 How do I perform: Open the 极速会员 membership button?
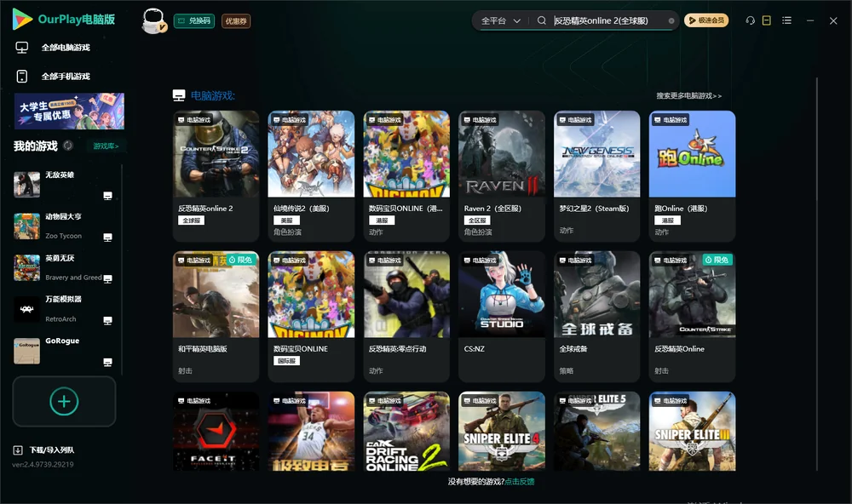pyautogui.click(x=705, y=20)
